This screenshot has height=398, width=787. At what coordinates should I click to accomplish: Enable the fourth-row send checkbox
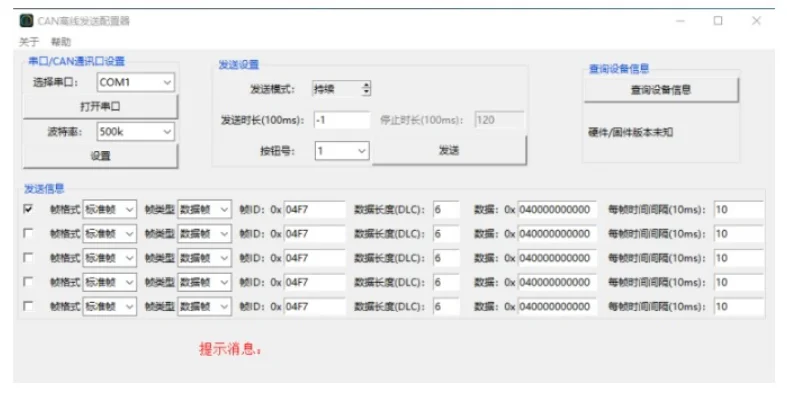tap(29, 282)
